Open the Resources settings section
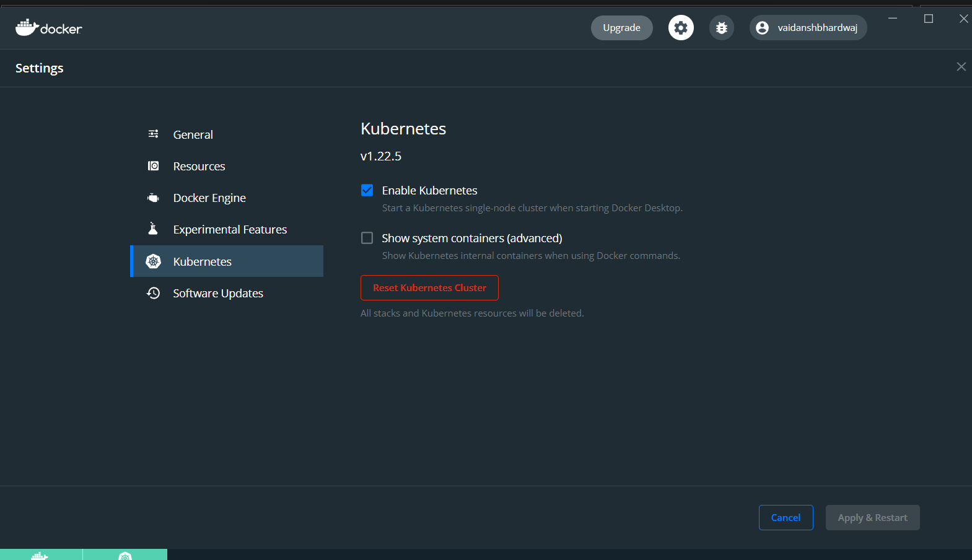 pyautogui.click(x=227, y=166)
